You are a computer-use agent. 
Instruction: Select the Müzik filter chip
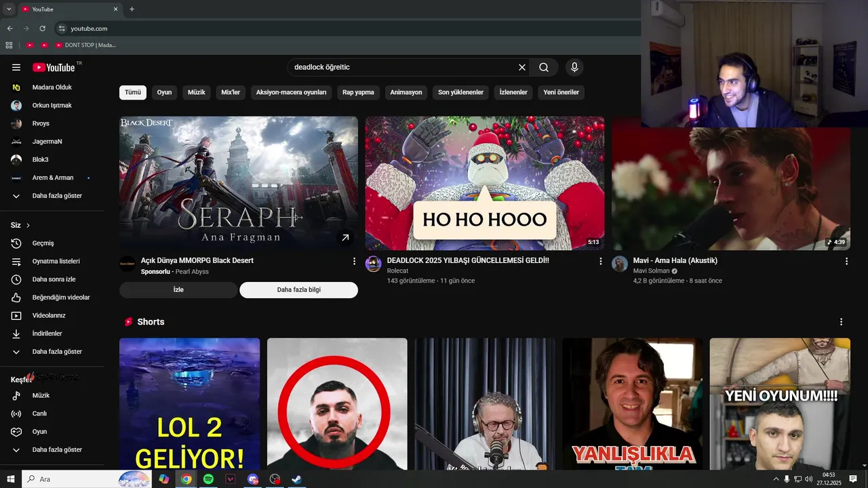[x=197, y=92]
